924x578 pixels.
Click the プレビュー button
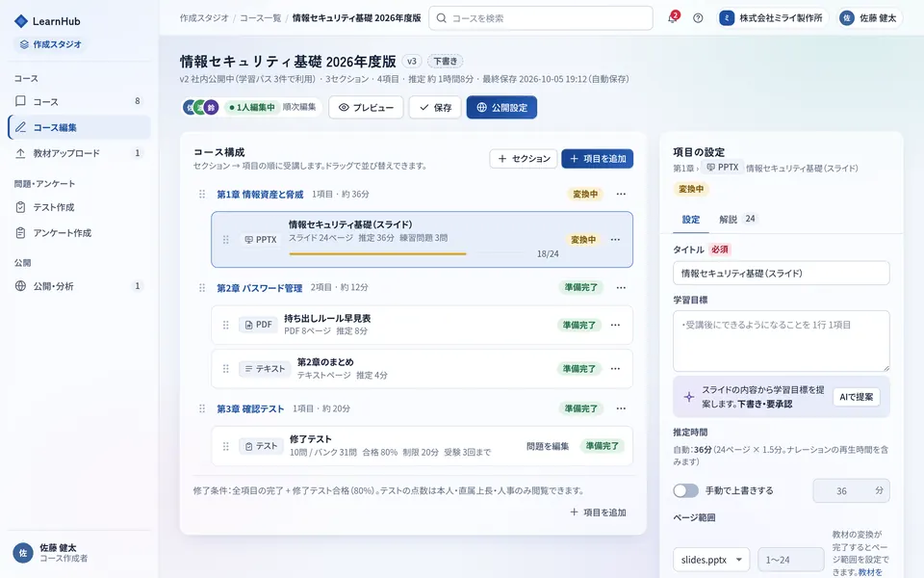(366, 107)
